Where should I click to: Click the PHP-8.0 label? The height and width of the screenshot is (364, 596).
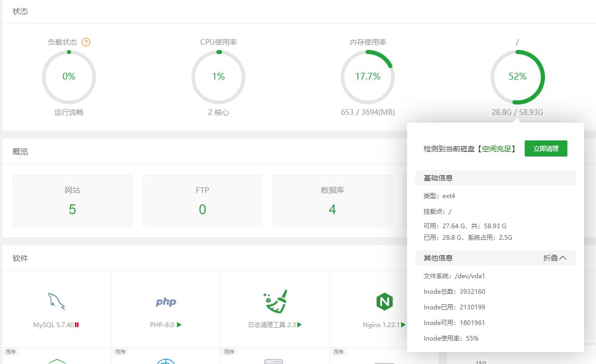162,325
